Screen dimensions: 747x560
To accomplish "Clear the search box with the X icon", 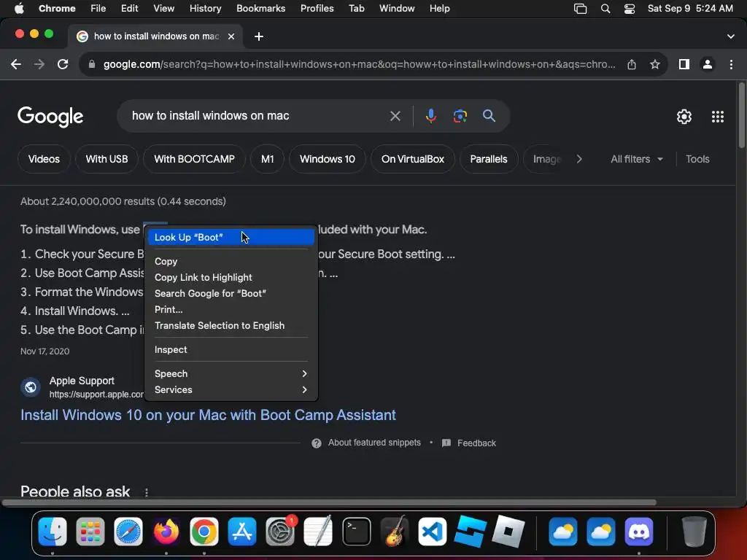I will [395, 116].
